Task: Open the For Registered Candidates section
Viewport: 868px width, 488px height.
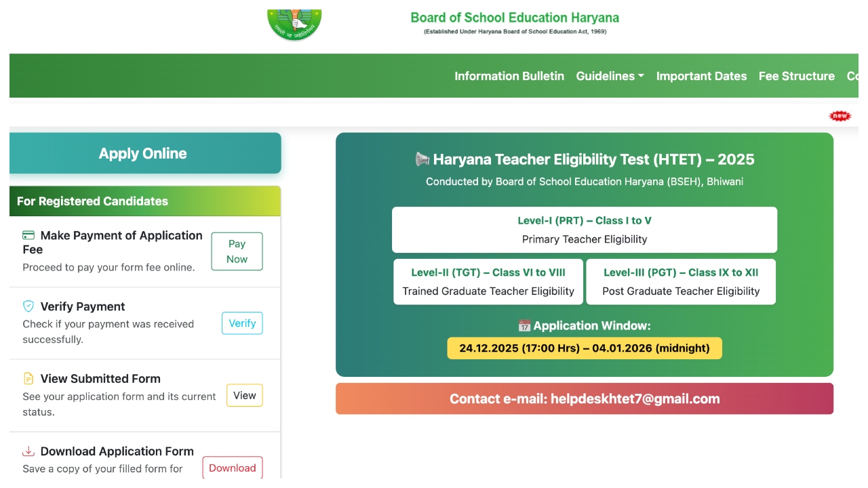Action: click(x=93, y=201)
